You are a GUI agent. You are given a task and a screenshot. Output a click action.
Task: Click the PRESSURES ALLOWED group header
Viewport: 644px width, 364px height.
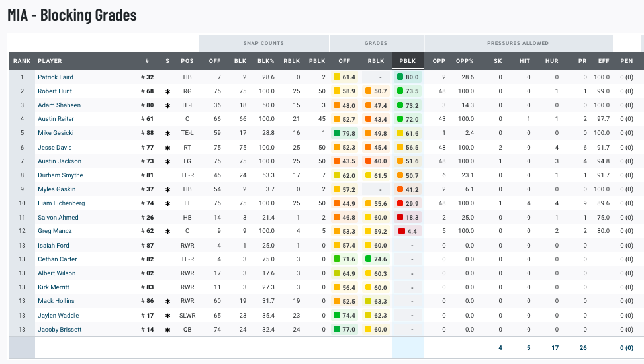pyautogui.click(x=518, y=43)
